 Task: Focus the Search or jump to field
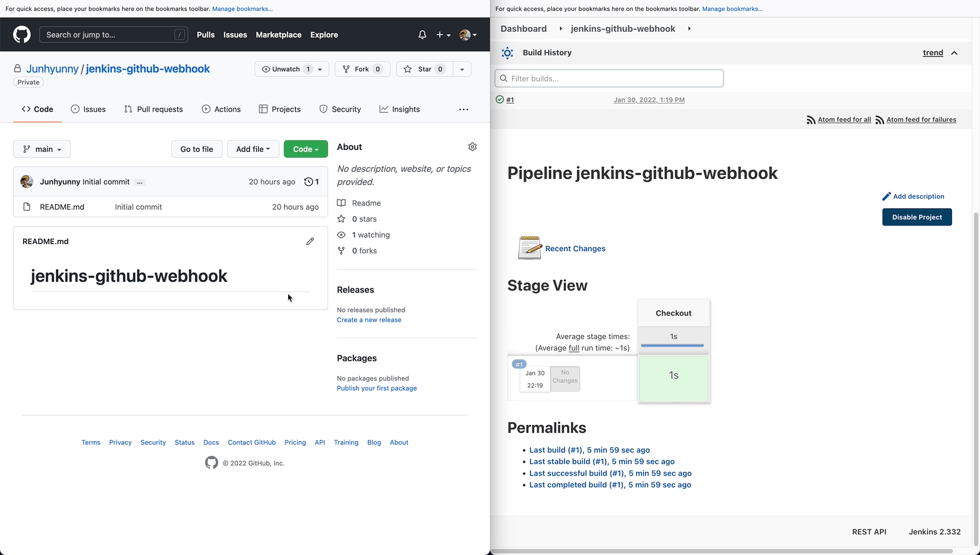tap(114, 34)
